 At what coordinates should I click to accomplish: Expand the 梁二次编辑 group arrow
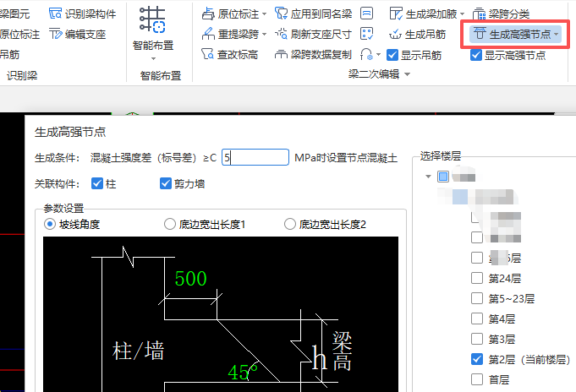[x=407, y=74]
